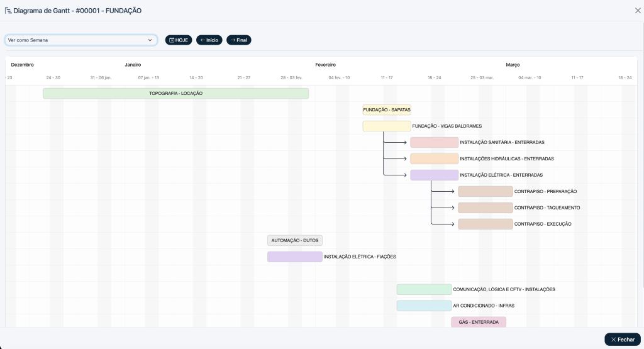Click the 'INSTALAÇÕES HIDRÁULICAS - ENTERRADAS' label
The width and height of the screenshot is (644, 349).
point(507,158)
